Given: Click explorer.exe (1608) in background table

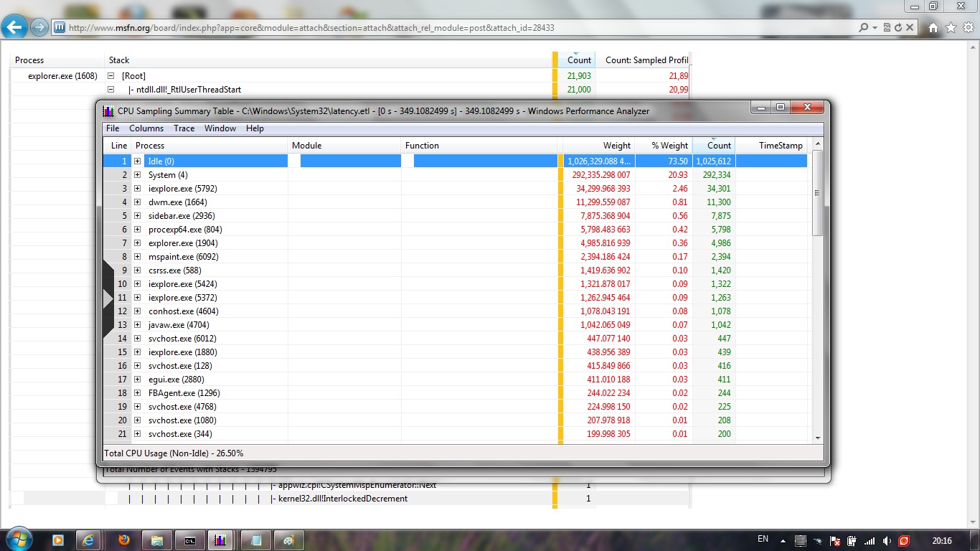Looking at the screenshot, I should pyautogui.click(x=62, y=75).
